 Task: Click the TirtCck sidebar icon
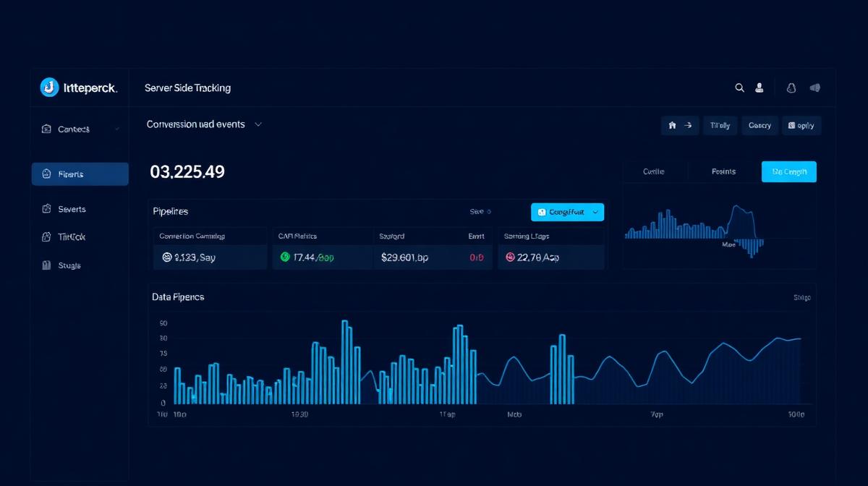[46, 236]
